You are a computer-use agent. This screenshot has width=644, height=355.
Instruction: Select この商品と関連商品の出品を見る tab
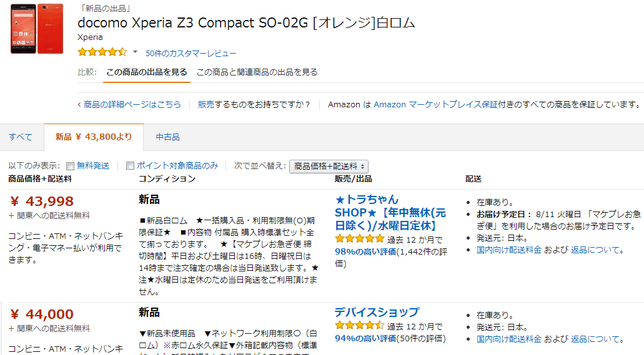(257, 72)
